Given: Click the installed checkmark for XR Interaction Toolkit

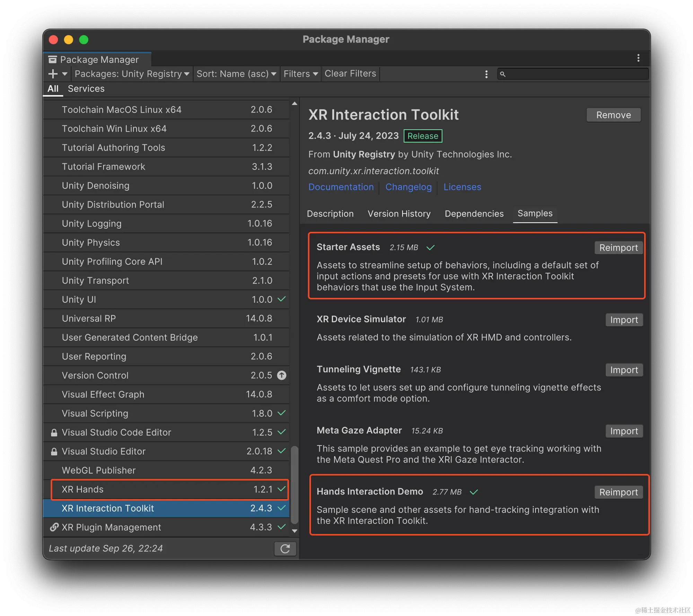Looking at the screenshot, I should 282,508.
